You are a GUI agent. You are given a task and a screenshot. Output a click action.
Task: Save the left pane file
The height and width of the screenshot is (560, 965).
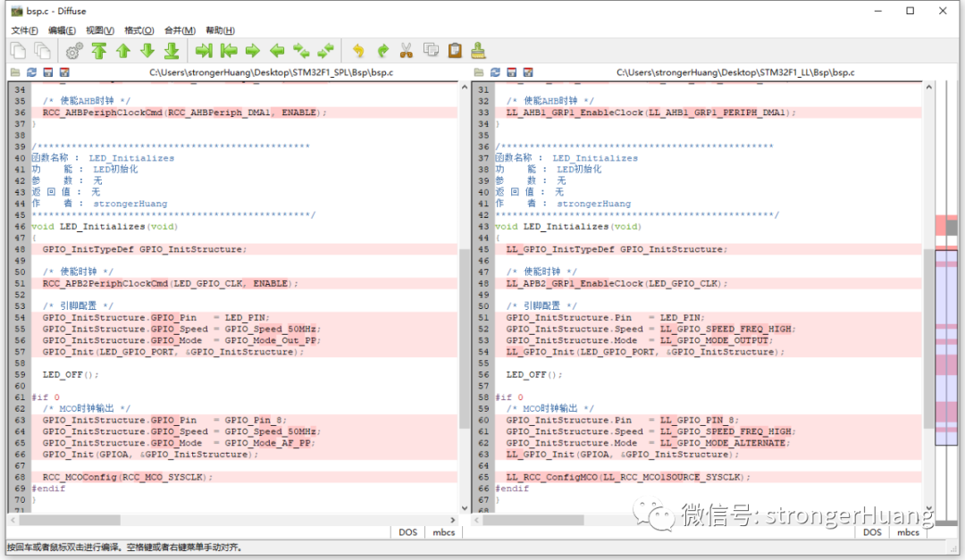click(x=48, y=72)
